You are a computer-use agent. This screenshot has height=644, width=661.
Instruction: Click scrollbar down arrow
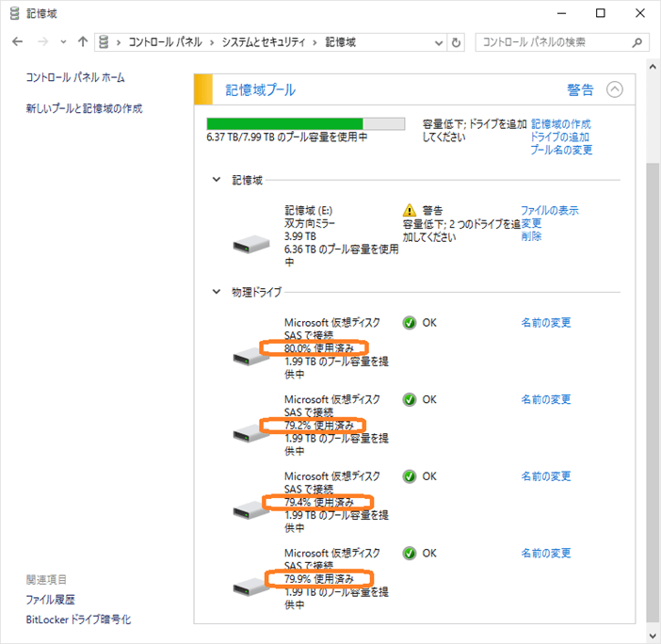point(653,636)
